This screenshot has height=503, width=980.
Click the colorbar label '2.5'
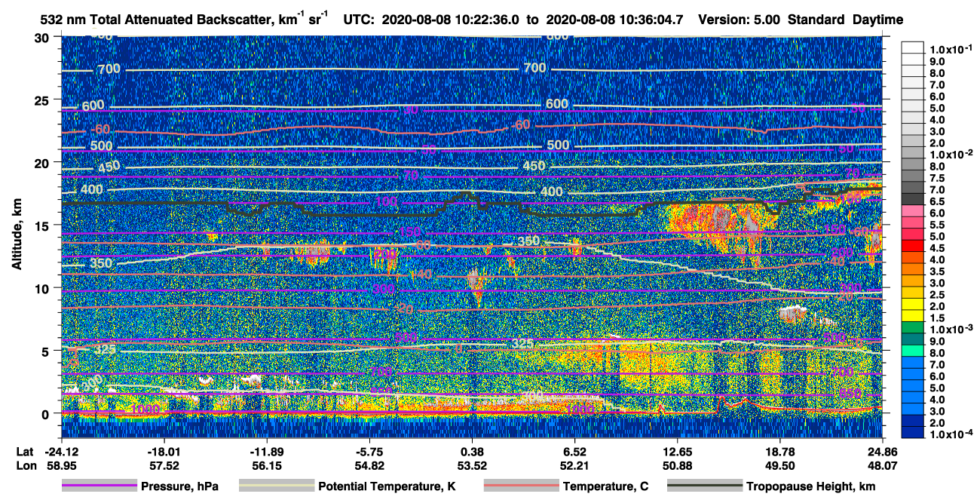click(937, 295)
